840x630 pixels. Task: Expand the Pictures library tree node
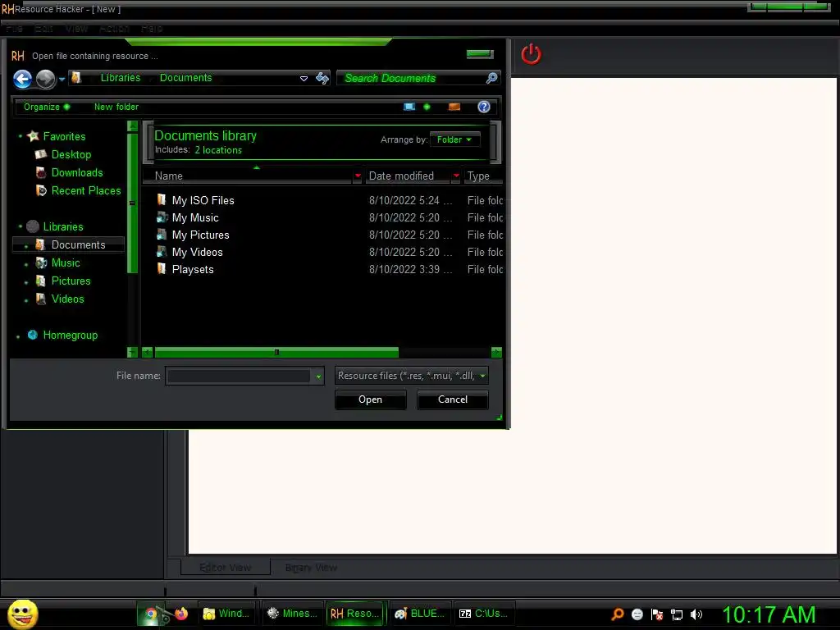(x=26, y=282)
